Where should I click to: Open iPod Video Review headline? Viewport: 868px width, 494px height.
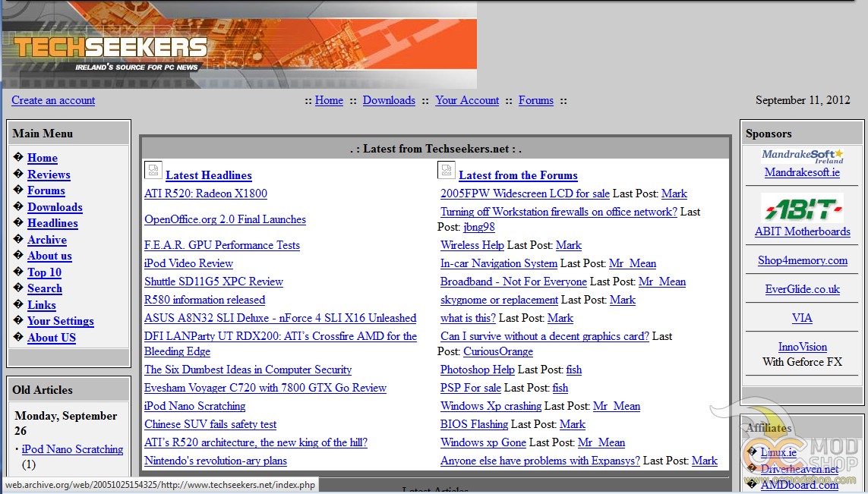click(x=189, y=263)
